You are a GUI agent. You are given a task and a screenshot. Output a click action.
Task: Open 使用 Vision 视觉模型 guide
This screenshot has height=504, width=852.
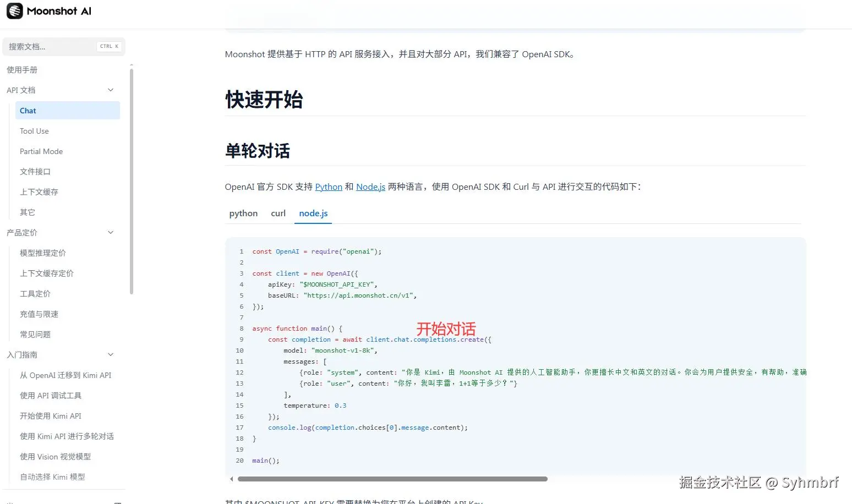click(x=56, y=456)
